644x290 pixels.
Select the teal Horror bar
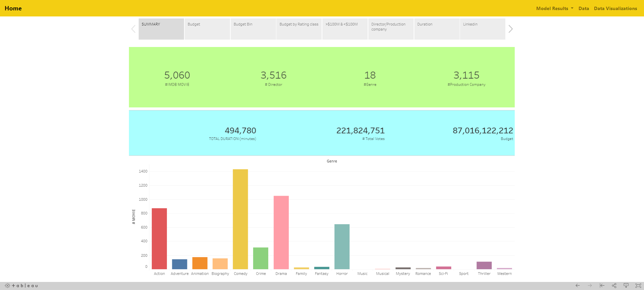pos(342,247)
